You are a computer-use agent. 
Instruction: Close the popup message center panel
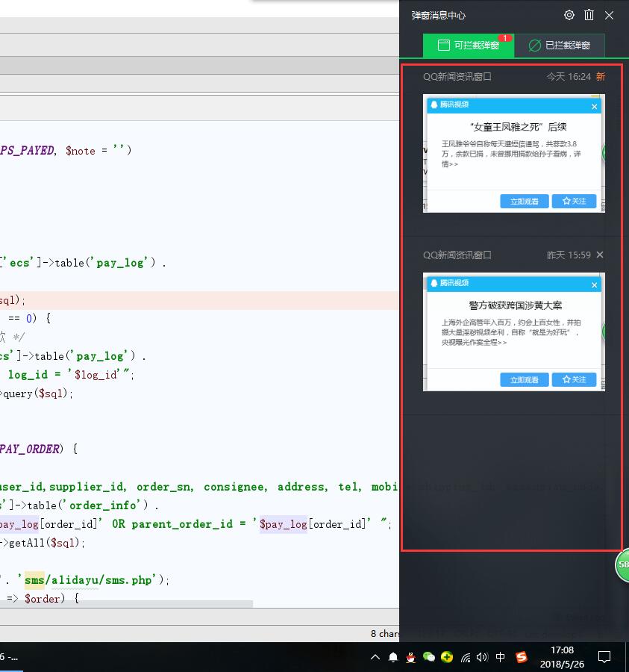click(x=609, y=15)
